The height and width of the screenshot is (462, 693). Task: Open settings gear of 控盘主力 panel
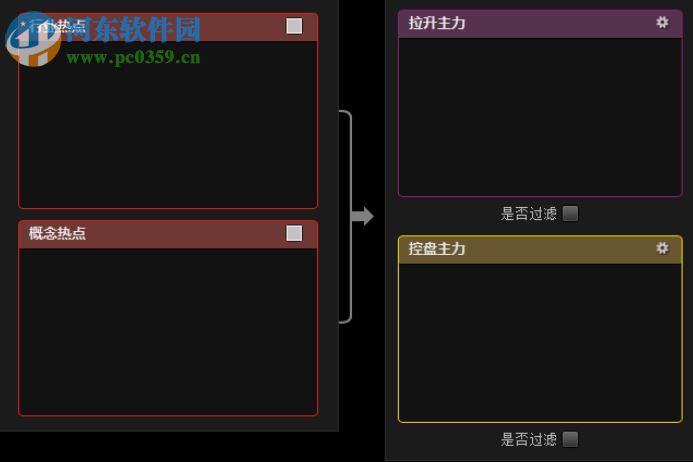(662, 248)
